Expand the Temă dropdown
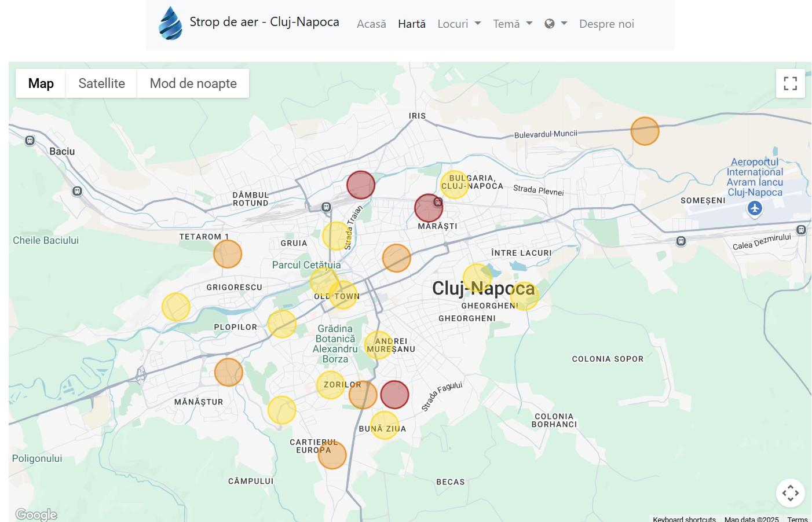Viewport: 812px width, 522px height. pos(512,24)
